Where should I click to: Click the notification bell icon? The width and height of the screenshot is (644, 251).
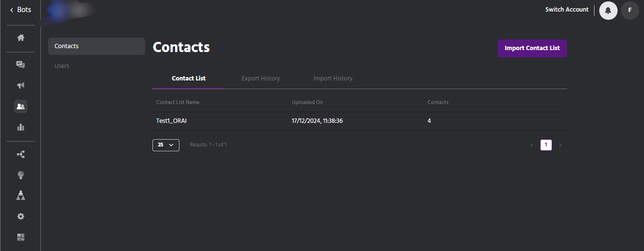click(608, 10)
